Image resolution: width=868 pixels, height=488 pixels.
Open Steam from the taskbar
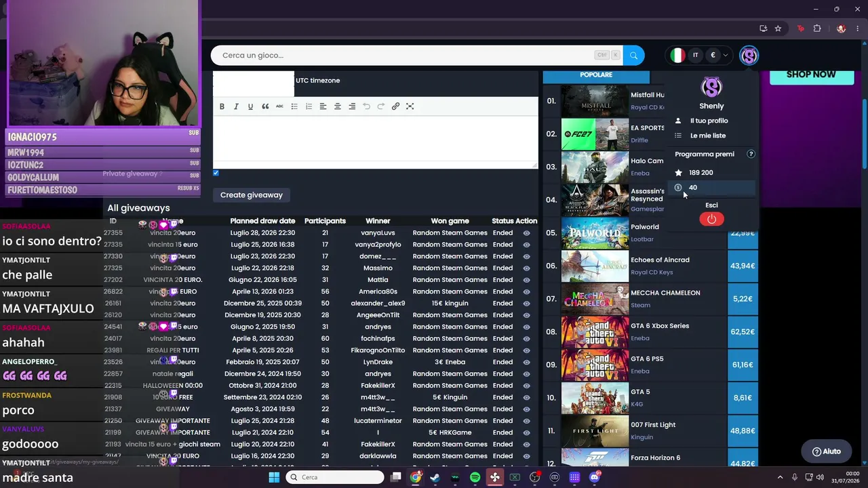(x=435, y=477)
